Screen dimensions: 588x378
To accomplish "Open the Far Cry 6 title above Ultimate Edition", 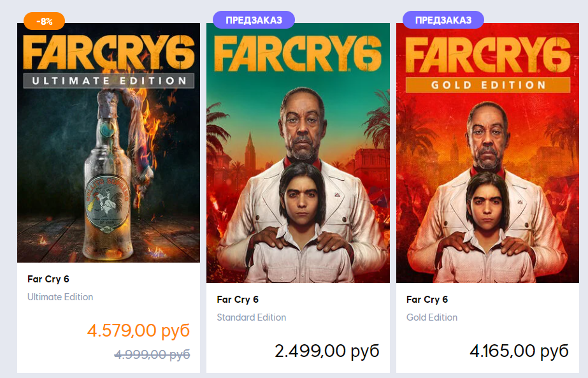I will tap(48, 279).
